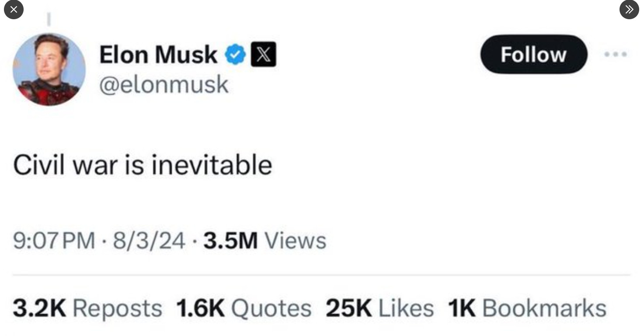Click the black X affiliation badge

pyautogui.click(x=263, y=55)
